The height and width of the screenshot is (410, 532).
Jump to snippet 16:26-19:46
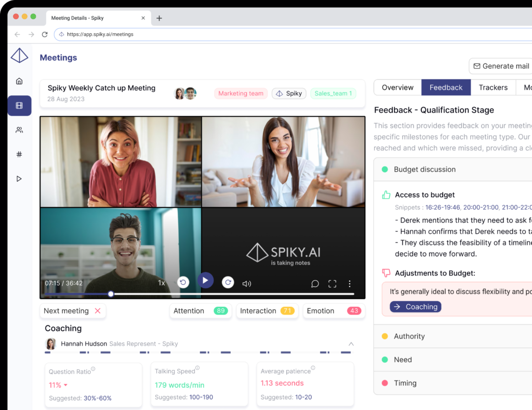click(443, 208)
